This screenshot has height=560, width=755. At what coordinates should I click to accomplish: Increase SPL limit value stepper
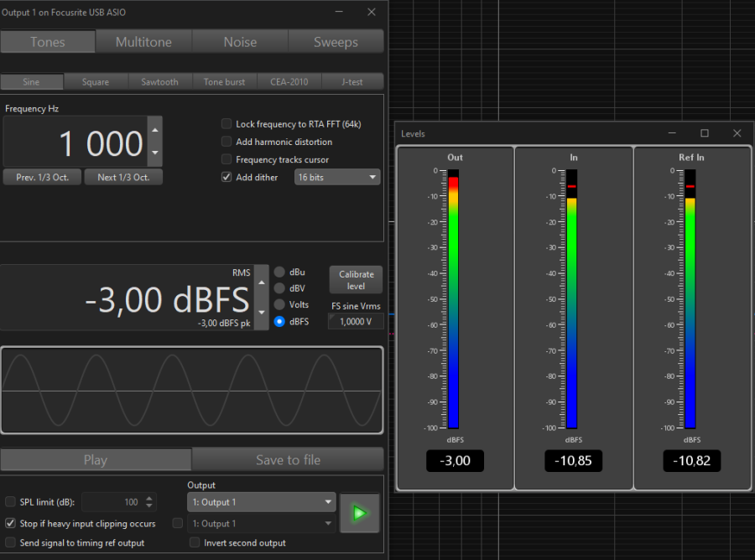coord(149,499)
